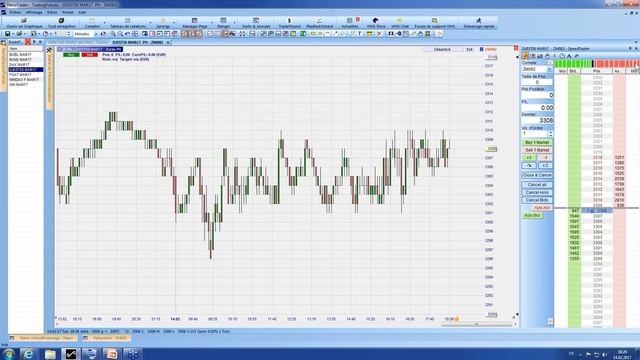This screenshot has height=360, width=640.
Task: Select BUND MAR17 in symbol list
Action: click(20, 60)
